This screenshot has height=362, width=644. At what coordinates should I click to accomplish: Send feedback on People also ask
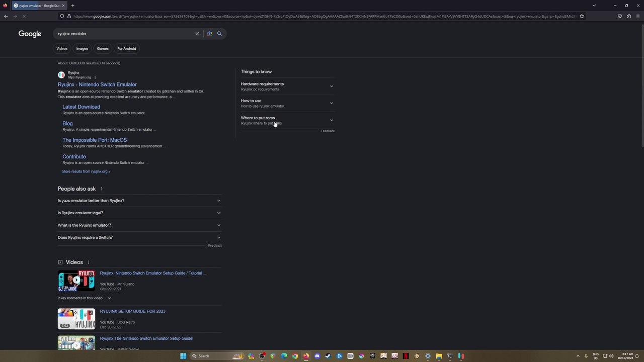(x=215, y=245)
